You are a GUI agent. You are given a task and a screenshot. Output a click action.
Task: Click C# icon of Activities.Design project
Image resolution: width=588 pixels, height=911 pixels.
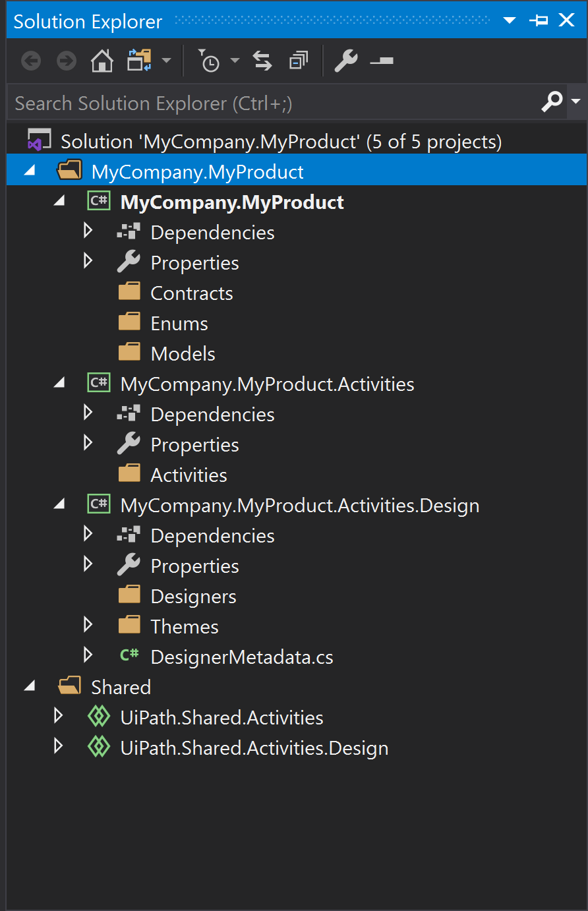(99, 504)
